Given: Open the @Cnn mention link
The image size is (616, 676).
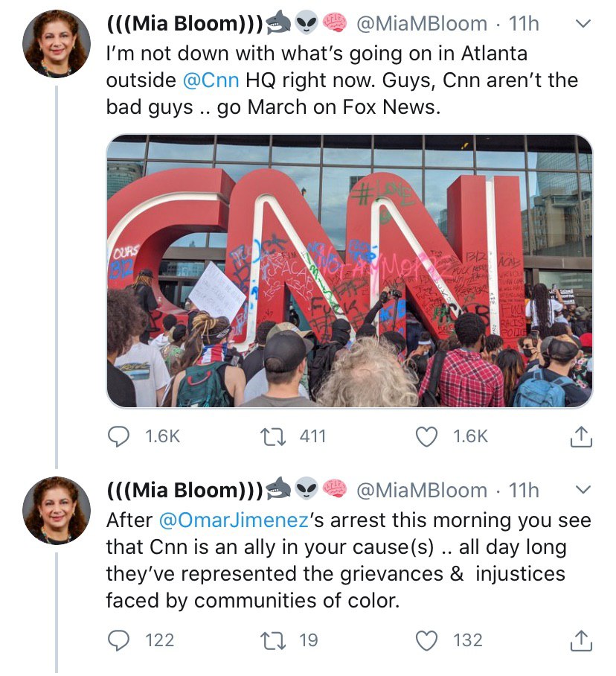Looking at the screenshot, I should [211, 80].
